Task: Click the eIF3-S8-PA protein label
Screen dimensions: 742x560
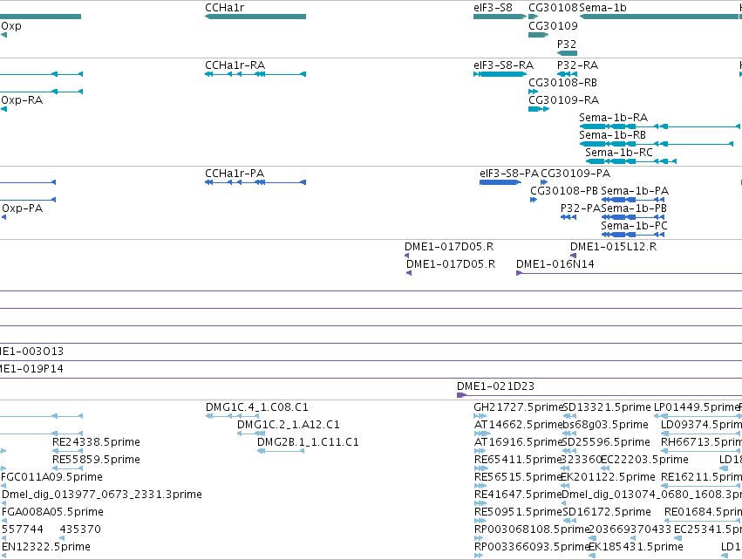Action: tap(509, 174)
